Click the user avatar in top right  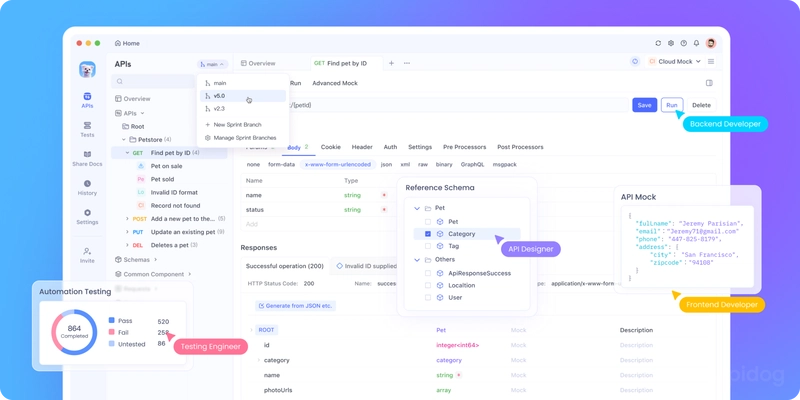(x=710, y=43)
